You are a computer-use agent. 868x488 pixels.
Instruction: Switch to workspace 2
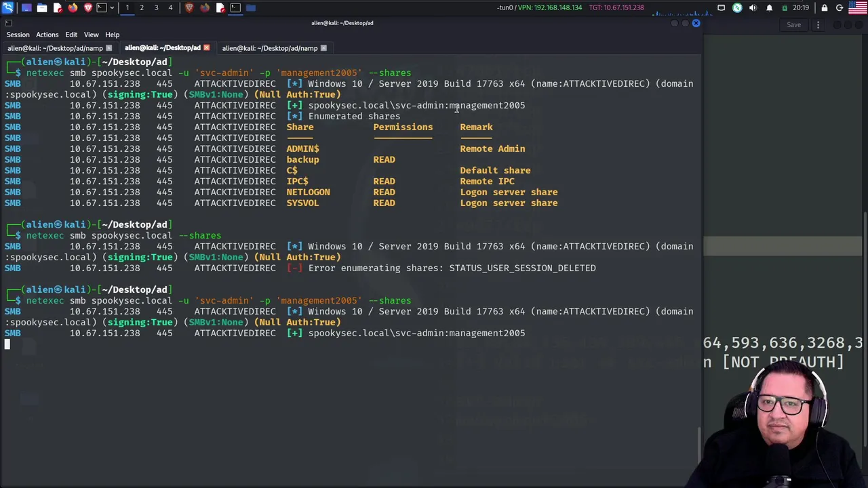pyautogui.click(x=142, y=7)
